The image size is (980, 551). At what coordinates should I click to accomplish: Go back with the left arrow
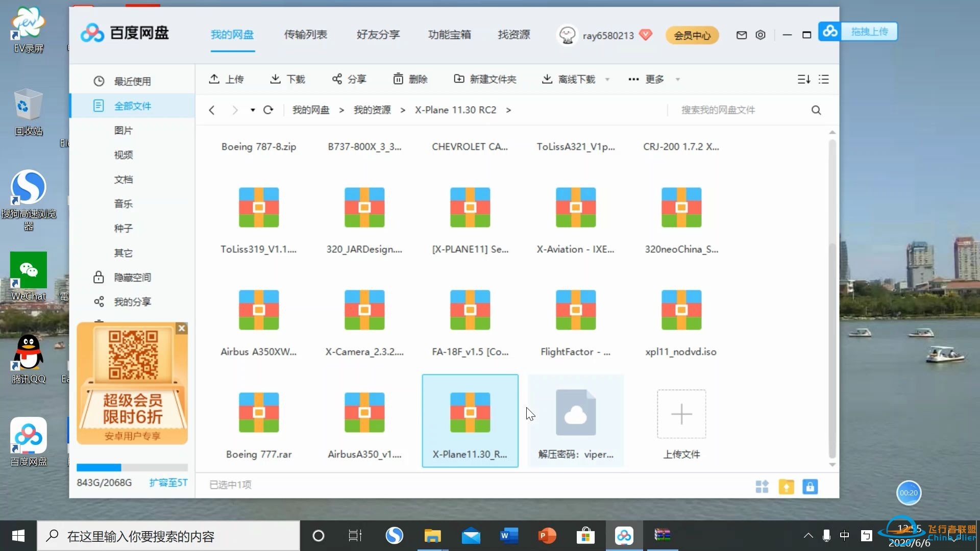(212, 110)
